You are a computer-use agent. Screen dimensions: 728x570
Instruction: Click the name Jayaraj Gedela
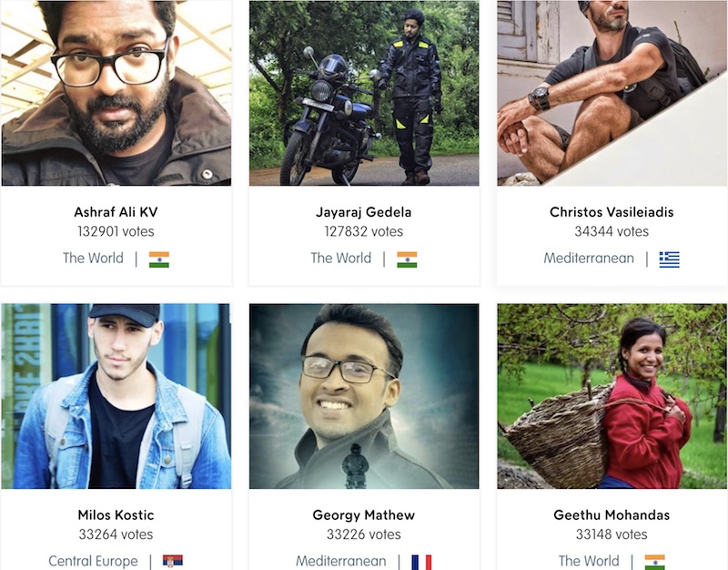tap(363, 212)
